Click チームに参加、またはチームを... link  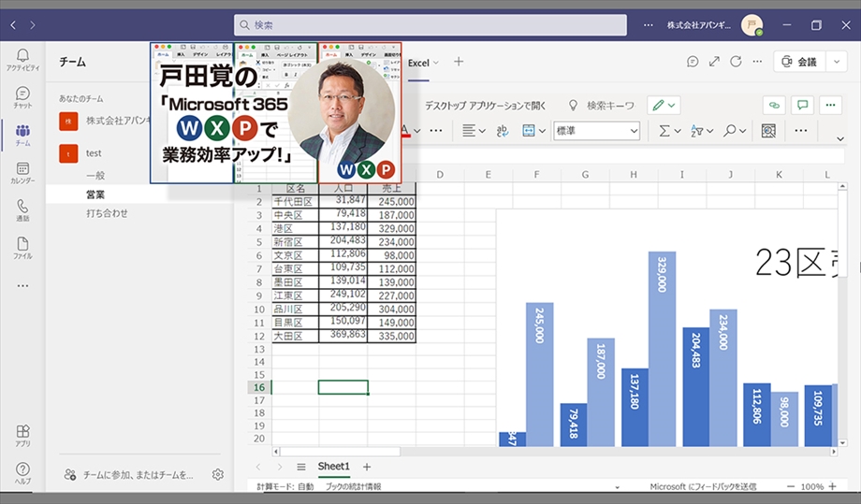(x=138, y=475)
